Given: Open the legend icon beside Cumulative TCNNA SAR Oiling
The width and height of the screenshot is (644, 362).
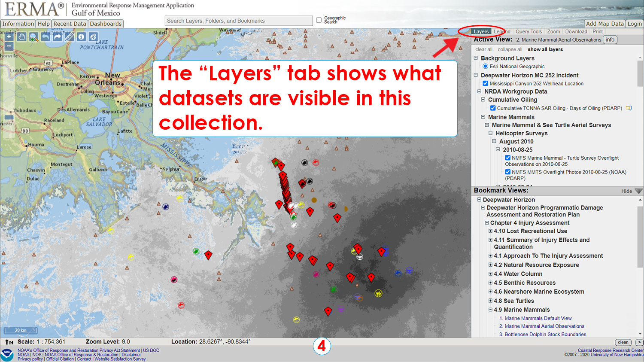Looking at the screenshot, I should (x=629, y=108).
